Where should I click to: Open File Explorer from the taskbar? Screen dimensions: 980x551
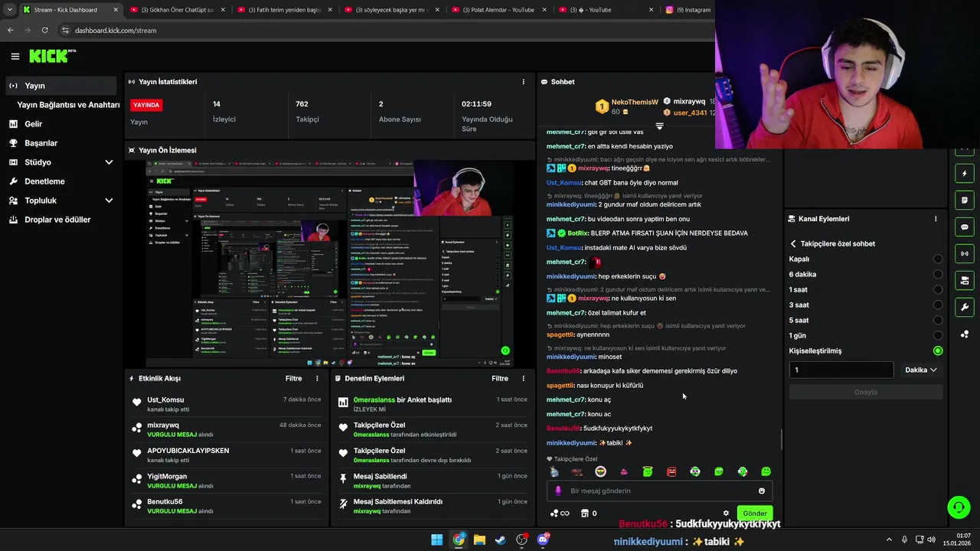tap(479, 540)
